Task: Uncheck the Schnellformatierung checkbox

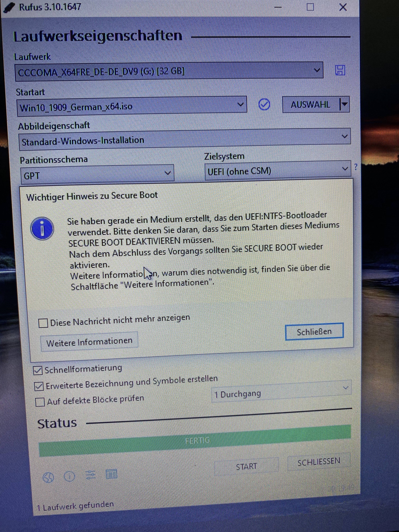Action: tap(38, 371)
